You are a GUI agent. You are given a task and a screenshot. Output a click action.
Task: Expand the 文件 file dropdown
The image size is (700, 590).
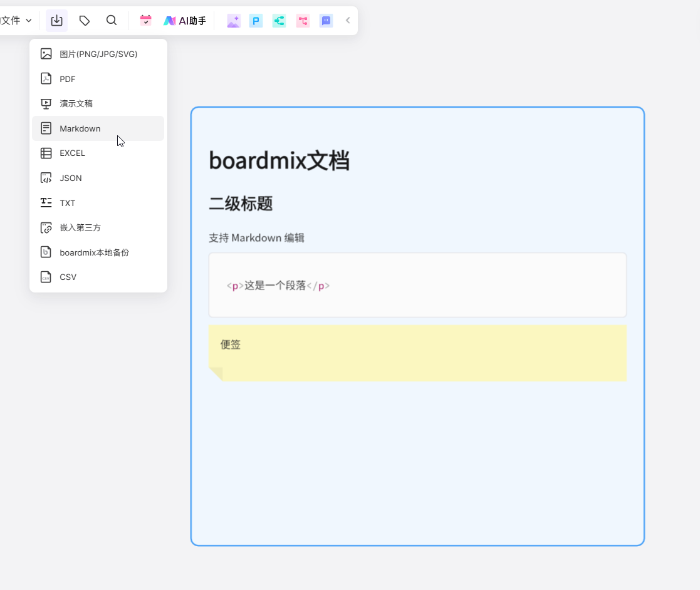point(16,21)
